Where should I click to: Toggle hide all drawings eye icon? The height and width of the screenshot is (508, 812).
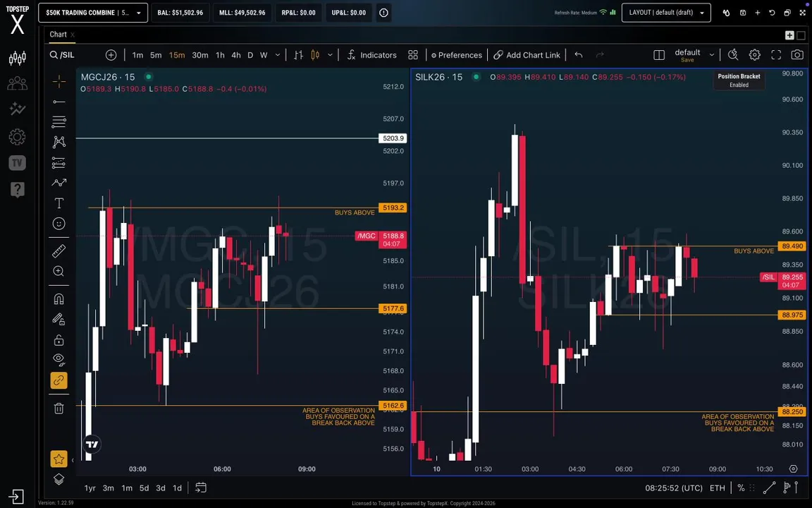(59, 360)
